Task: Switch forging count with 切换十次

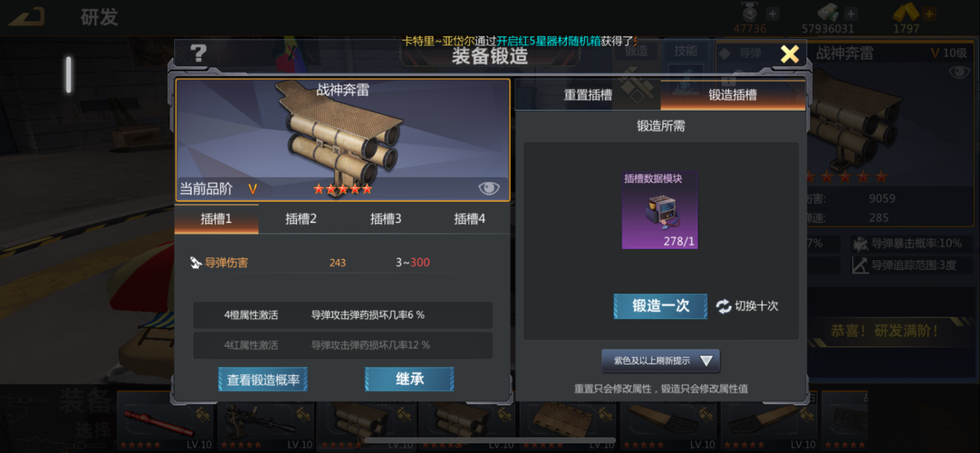Action: (x=747, y=306)
